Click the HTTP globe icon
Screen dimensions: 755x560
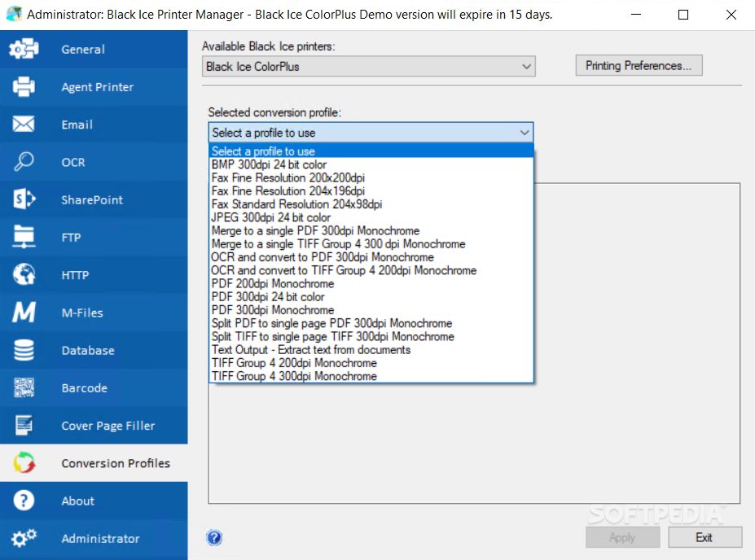[24, 274]
